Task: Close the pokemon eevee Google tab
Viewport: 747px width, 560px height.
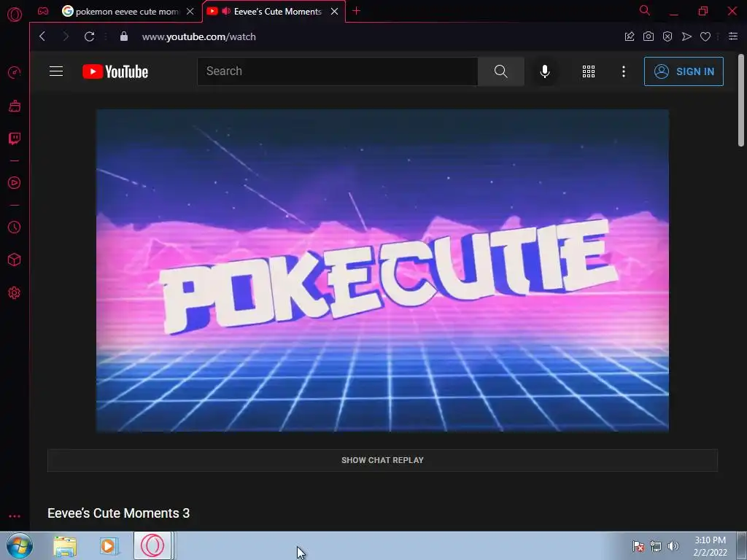Action: 190,12
